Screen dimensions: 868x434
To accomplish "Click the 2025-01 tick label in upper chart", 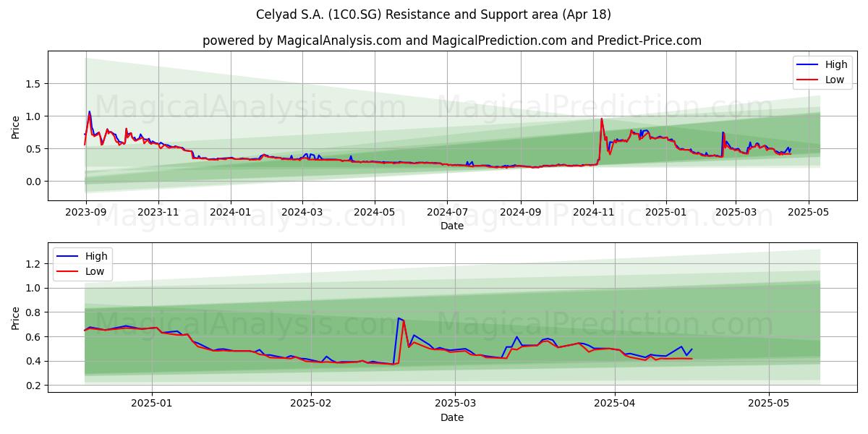I will (x=665, y=213).
